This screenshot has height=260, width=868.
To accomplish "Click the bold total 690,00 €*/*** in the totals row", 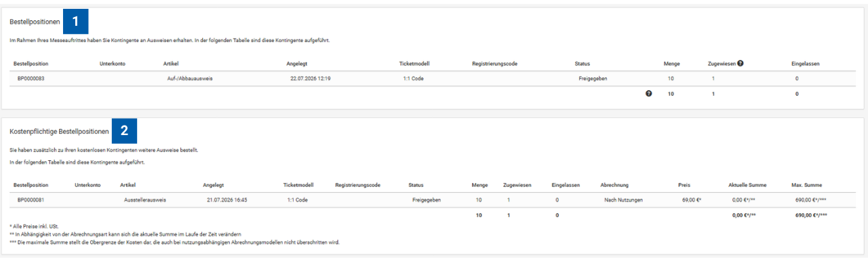I will 810,215.
